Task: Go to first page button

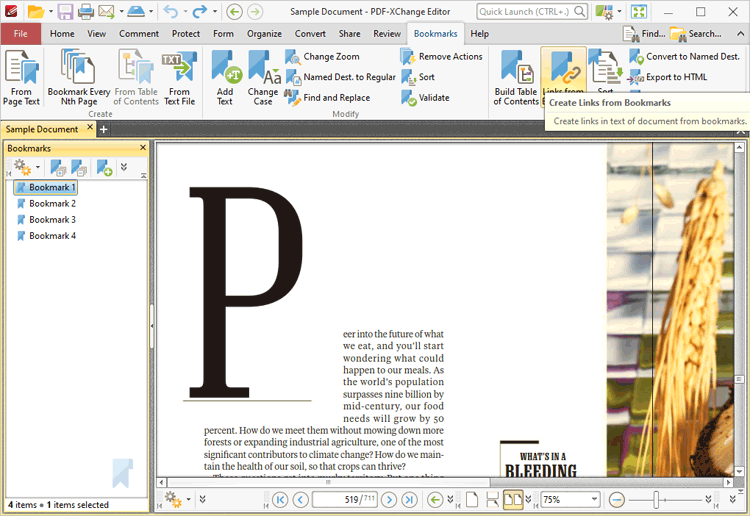Action: click(x=280, y=500)
